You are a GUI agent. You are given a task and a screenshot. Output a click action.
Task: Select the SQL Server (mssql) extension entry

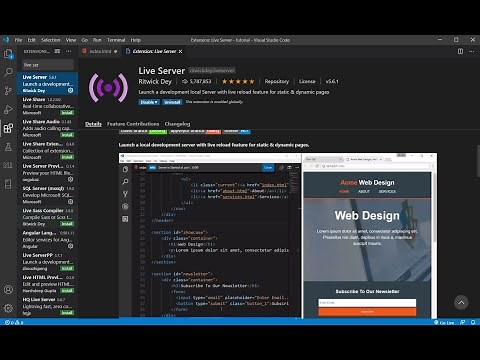[x=47, y=195]
